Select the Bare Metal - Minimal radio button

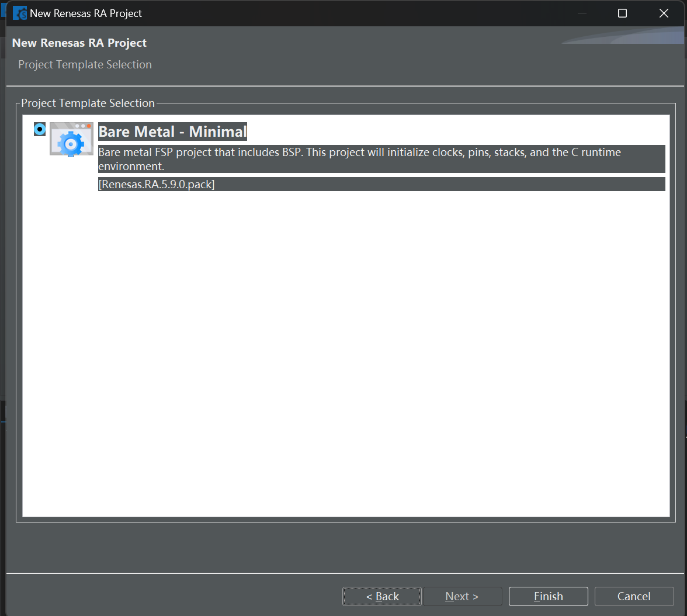[x=40, y=129]
